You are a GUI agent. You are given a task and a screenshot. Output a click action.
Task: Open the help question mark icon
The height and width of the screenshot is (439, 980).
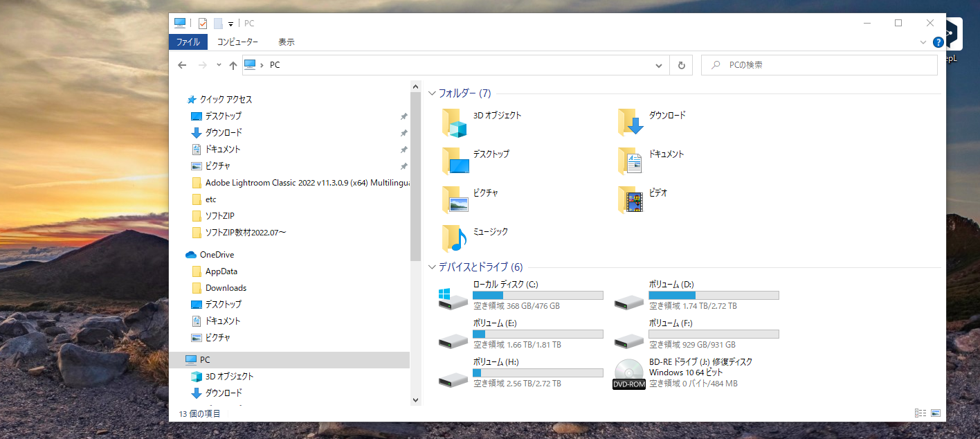pyautogui.click(x=938, y=42)
